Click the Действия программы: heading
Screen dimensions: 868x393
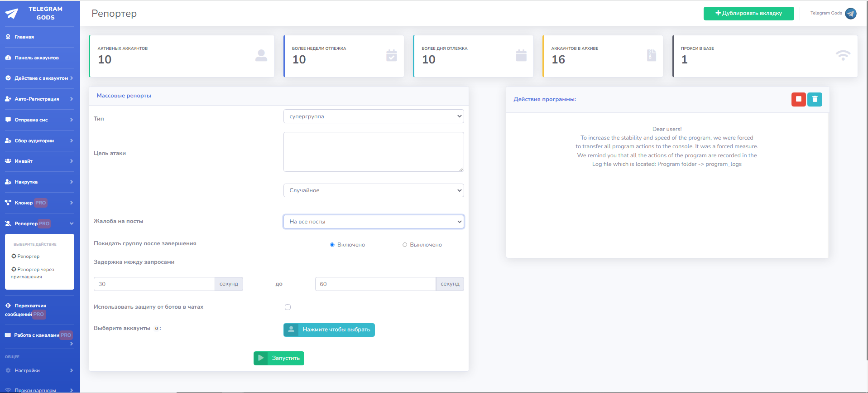[x=545, y=99]
